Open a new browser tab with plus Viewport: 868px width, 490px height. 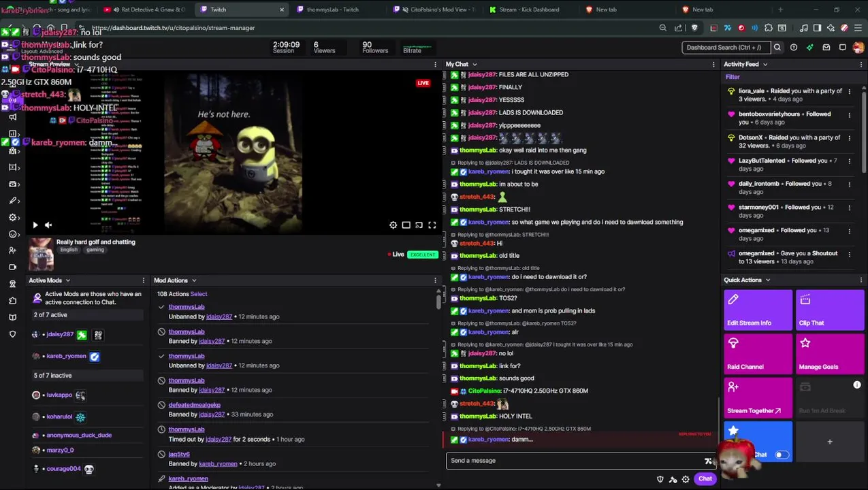pos(780,10)
